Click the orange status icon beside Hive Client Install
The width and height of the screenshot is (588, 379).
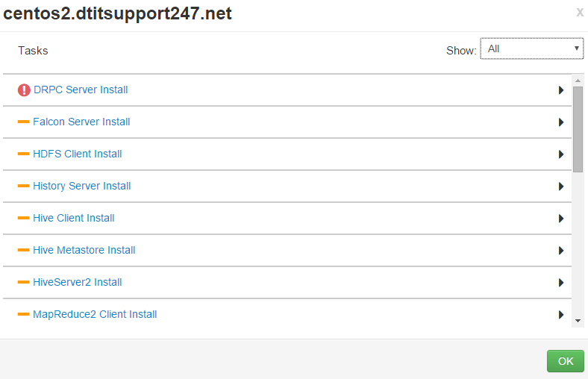pyautogui.click(x=23, y=218)
